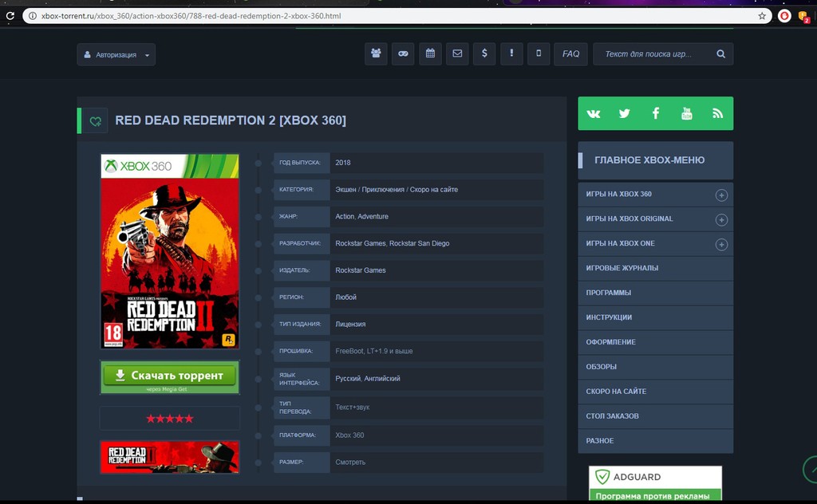Click the translation type value Текст+звук

pyautogui.click(x=352, y=408)
